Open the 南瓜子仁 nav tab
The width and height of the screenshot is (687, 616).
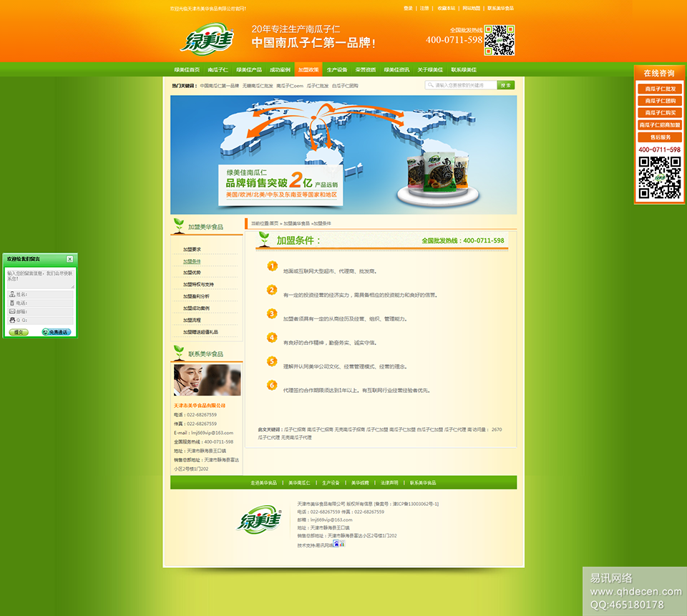pyautogui.click(x=218, y=69)
